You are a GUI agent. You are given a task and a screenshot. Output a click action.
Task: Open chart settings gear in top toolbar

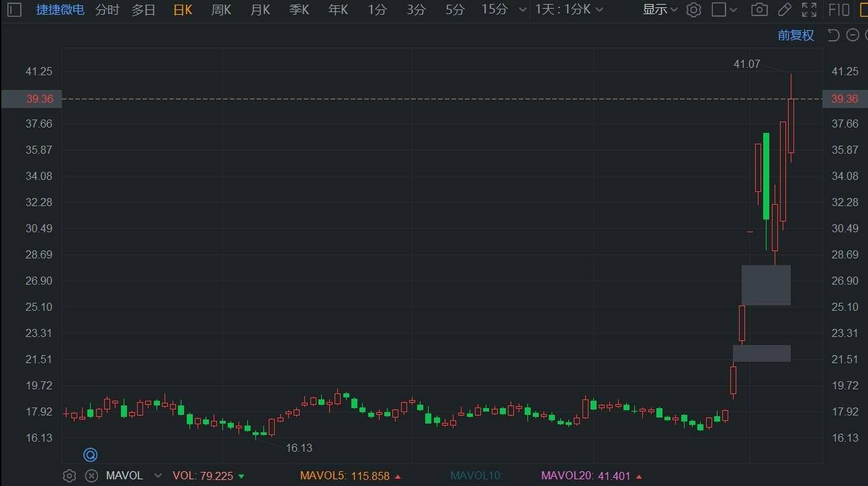pos(694,10)
